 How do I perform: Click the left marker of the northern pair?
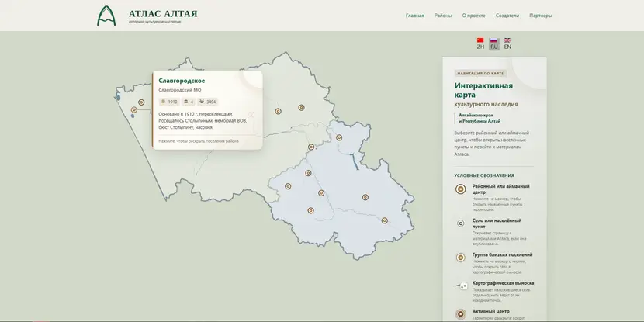click(278, 111)
